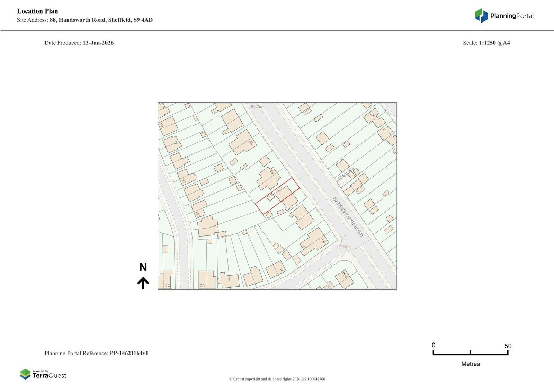Click the Crown copyright notice
Image resolution: width=554 pixels, height=392 pixels.
(x=277, y=379)
